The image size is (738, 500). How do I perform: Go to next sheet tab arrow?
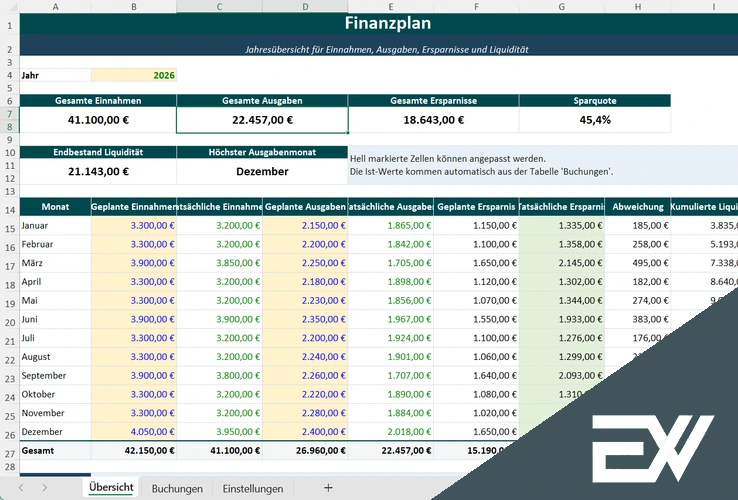44,488
